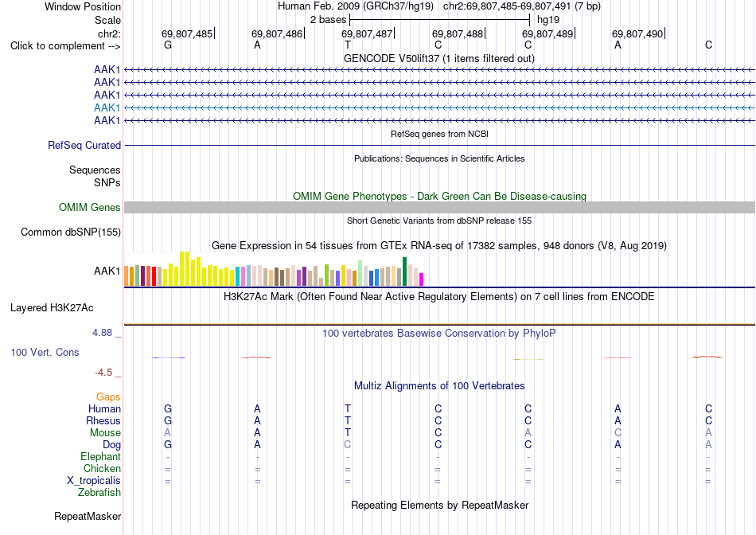Open the GTEx Gene Expression track title
The image size is (756, 535).
tap(439, 245)
